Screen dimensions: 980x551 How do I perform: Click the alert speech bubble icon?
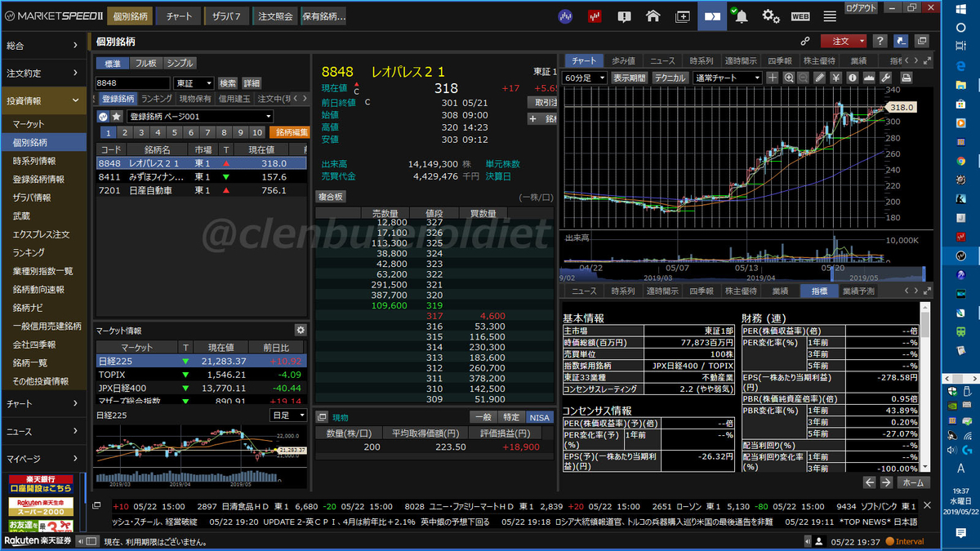click(624, 16)
